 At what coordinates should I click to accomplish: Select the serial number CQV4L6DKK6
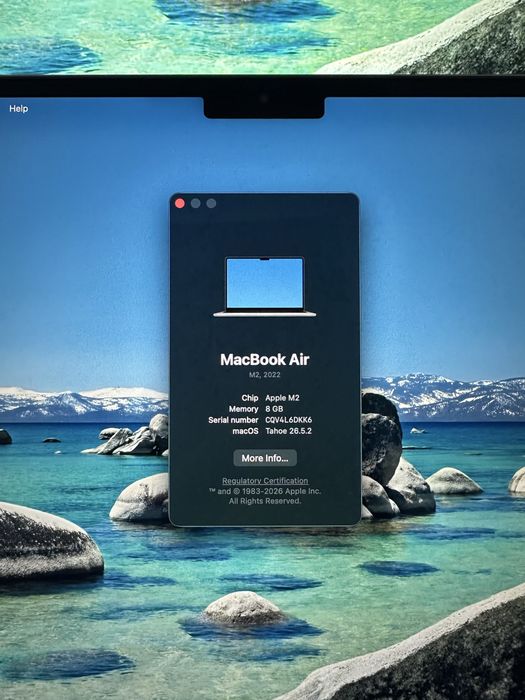[288, 420]
